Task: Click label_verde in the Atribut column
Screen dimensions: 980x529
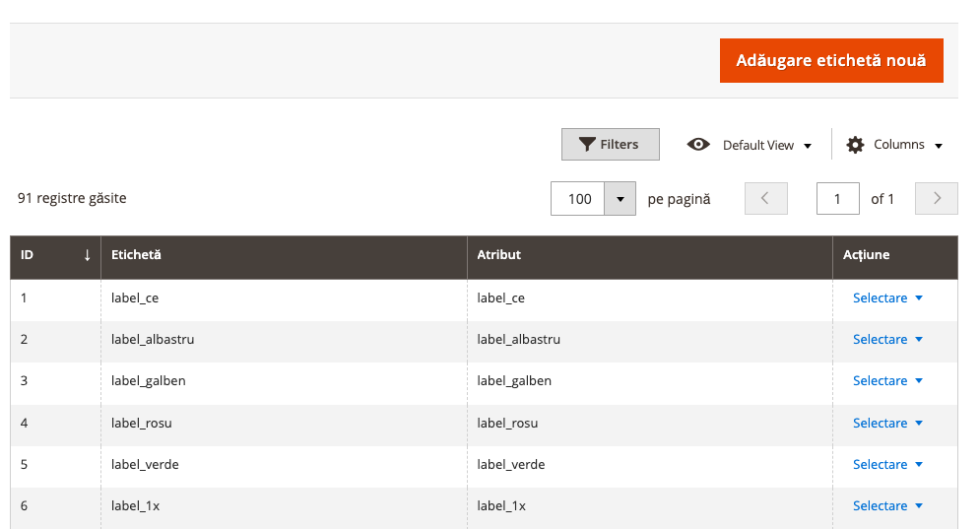Action: click(x=511, y=465)
